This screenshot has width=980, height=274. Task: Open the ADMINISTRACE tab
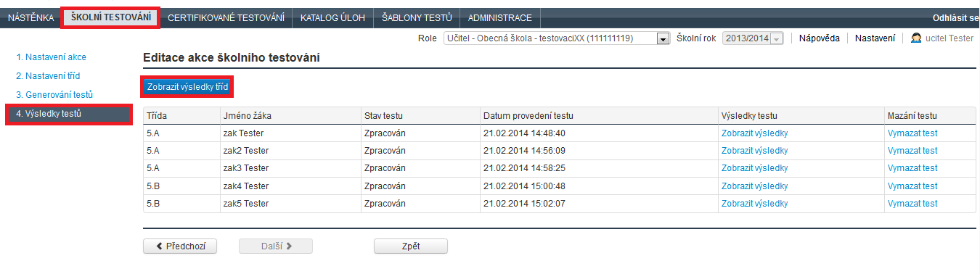coord(500,17)
